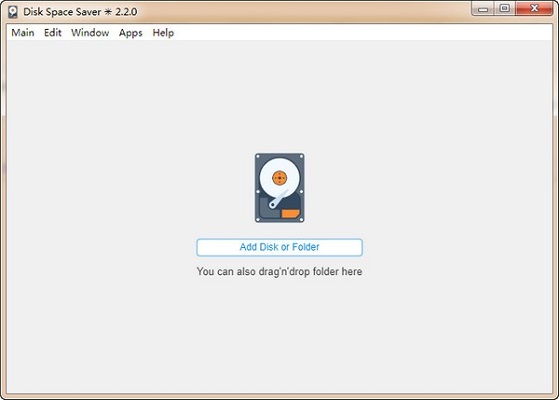
Task: Open the Edit menu
Action: [53, 33]
